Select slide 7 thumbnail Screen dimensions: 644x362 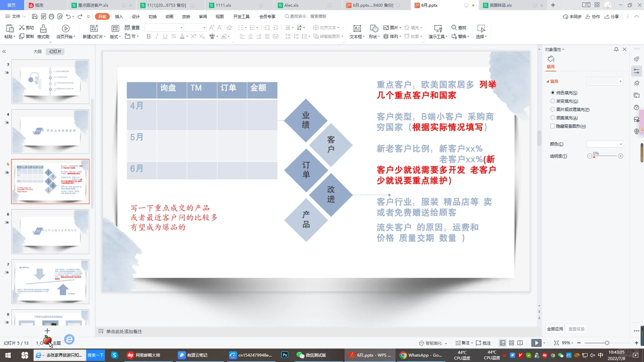[50, 282]
